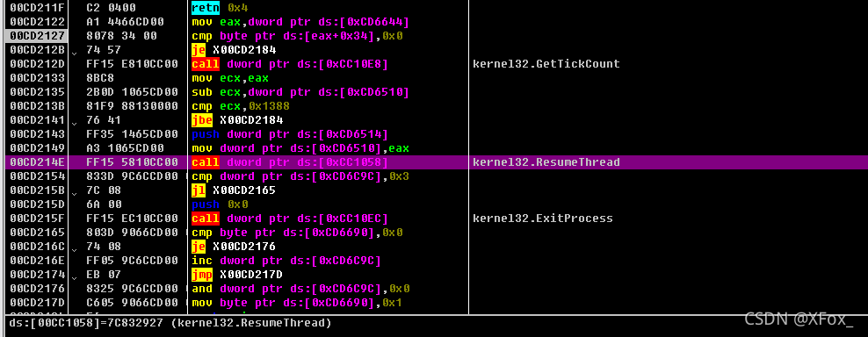The height and width of the screenshot is (337, 868).
Task: Click hex bytes FF15 EC10CC00
Action: [x=133, y=219]
